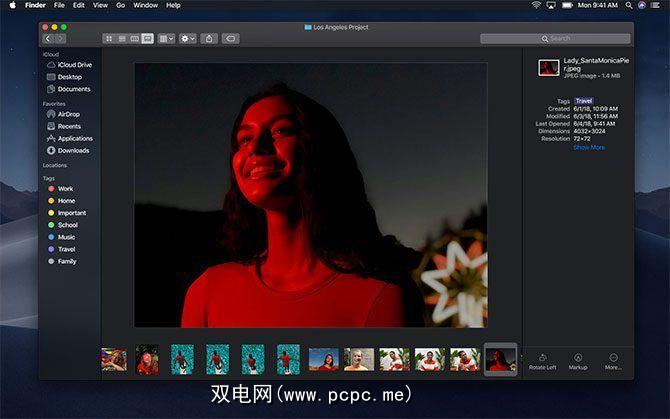Select the red Work tag
This screenshot has width=670, height=419.
point(65,188)
